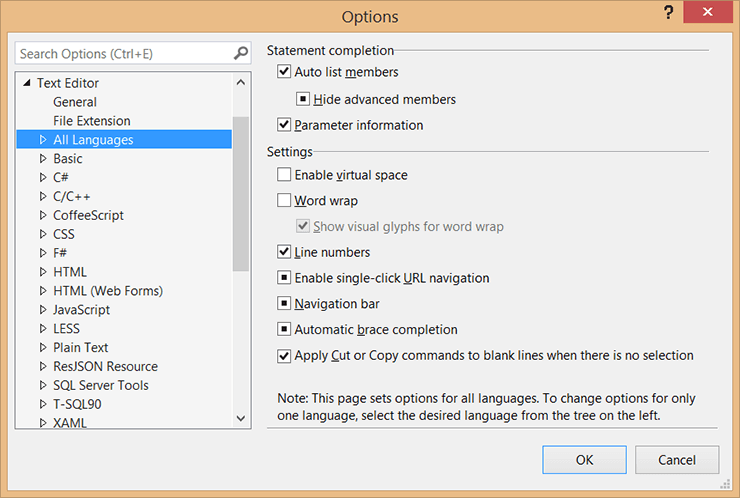This screenshot has width=740, height=498.
Task: Expand the SQL Server Tools node arrow
Action: coord(43,385)
